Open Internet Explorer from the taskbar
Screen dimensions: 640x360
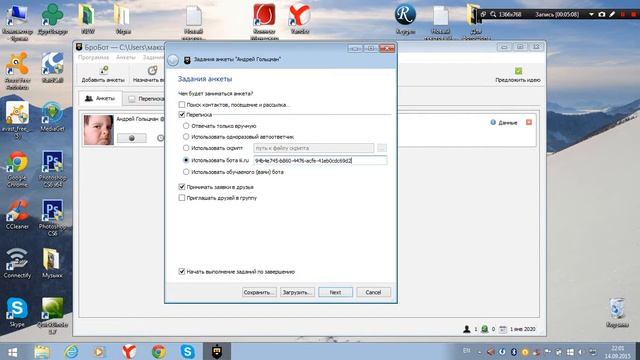pyautogui.click(x=71, y=352)
